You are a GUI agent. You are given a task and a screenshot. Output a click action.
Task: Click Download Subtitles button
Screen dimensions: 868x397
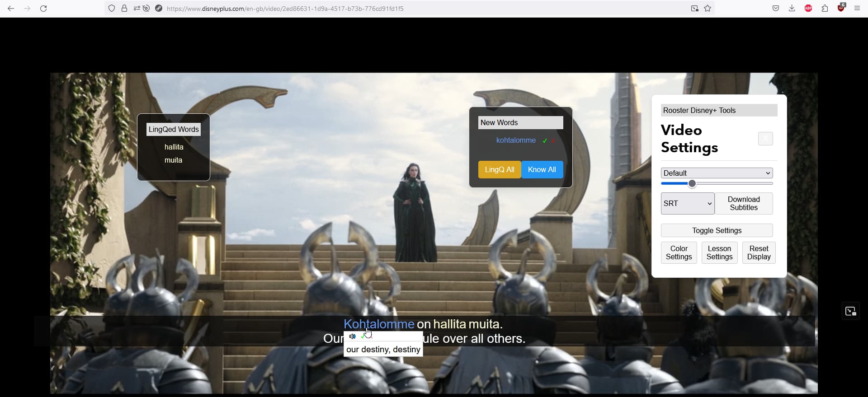pyautogui.click(x=744, y=204)
